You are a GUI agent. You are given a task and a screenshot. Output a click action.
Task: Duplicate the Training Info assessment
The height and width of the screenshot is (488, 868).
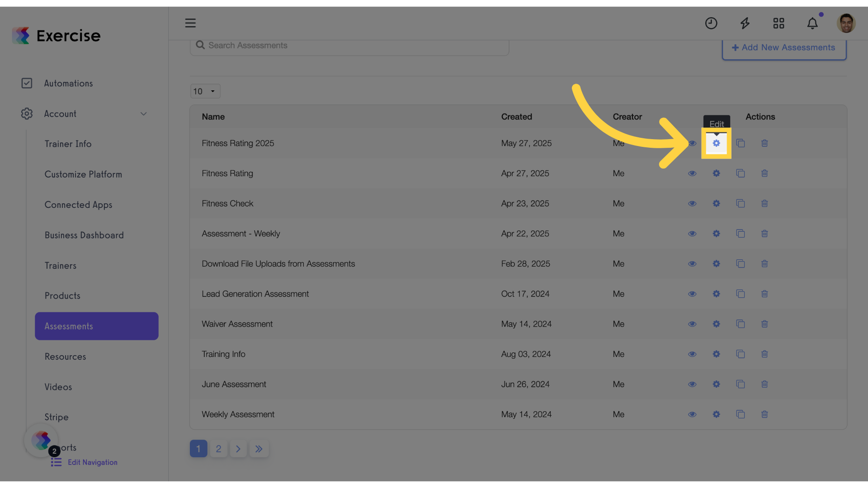point(741,354)
